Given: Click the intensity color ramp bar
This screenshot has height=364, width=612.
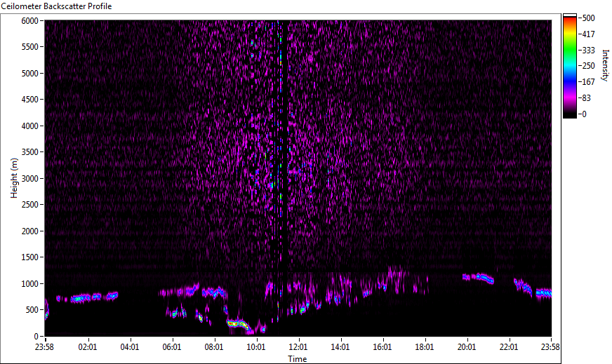Looking at the screenshot, I should coord(569,67).
